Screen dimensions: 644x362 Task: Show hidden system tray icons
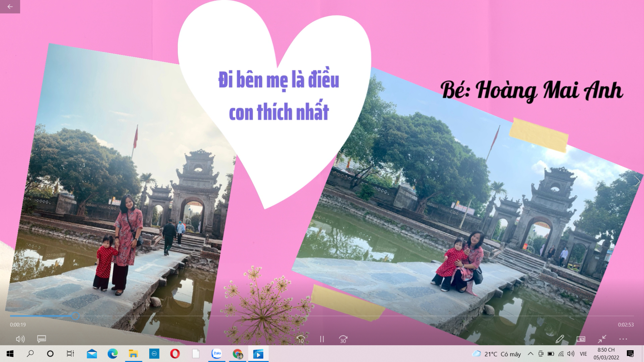[530, 354]
